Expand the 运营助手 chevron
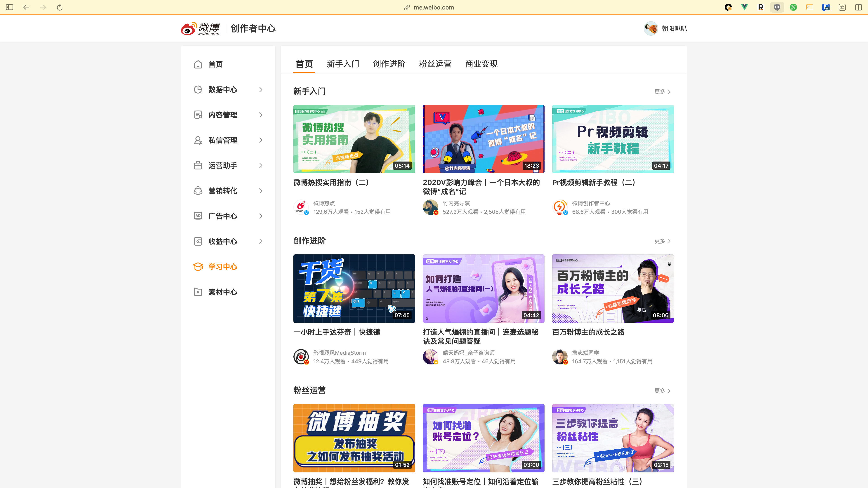 [261, 165]
